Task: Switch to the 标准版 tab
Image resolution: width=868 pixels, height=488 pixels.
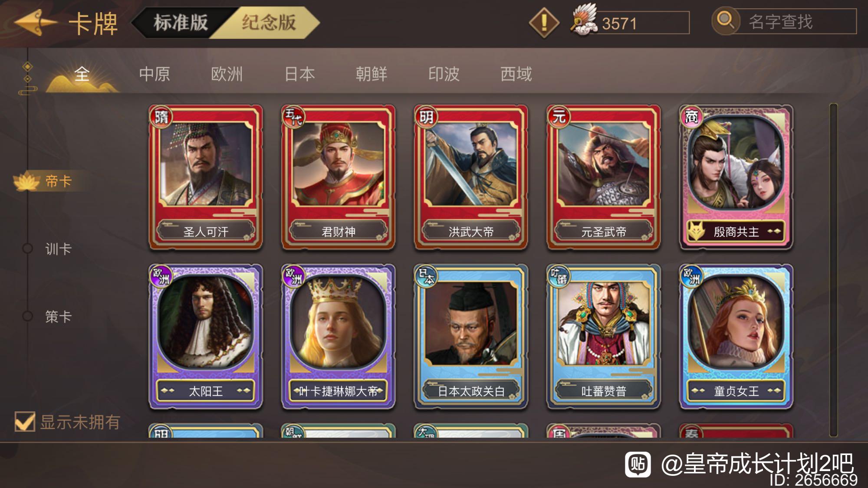Action: 180,23
